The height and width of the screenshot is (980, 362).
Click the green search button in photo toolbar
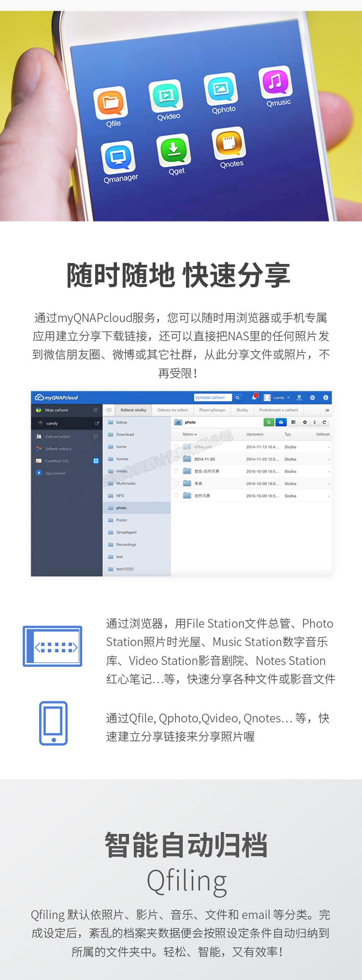[x=269, y=422]
